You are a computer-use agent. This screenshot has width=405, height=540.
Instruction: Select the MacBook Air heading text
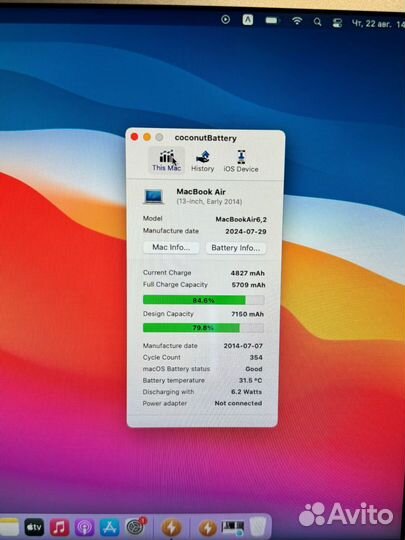click(x=201, y=191)
